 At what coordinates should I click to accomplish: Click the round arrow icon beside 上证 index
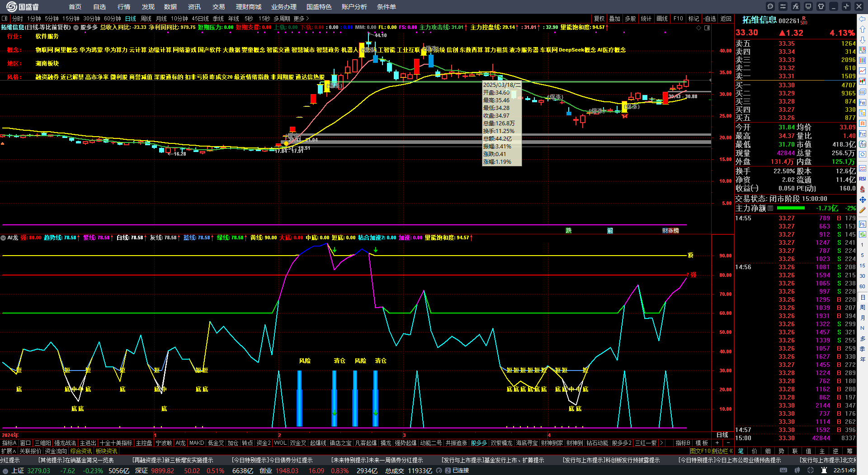[x=5, y=471]
